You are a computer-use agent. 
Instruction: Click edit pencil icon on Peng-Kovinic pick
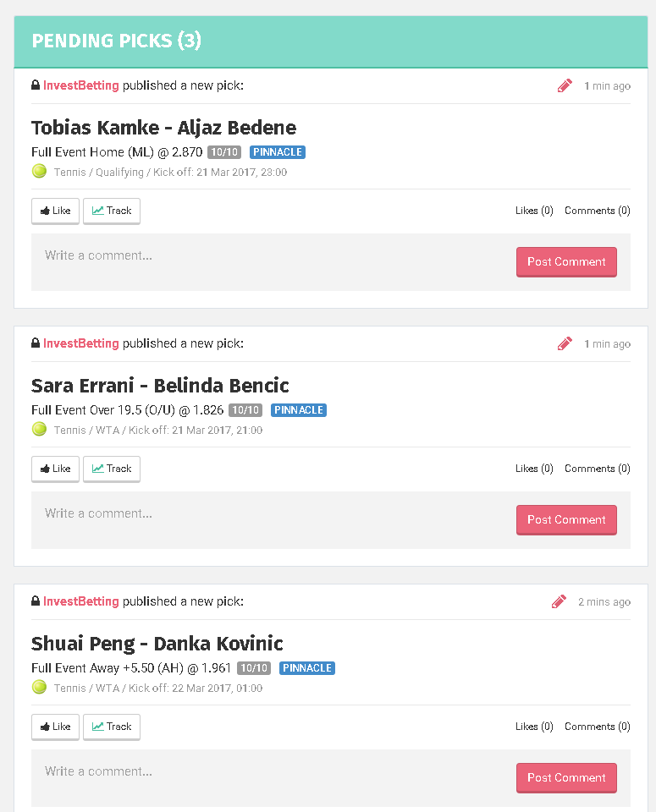(559, 601)
